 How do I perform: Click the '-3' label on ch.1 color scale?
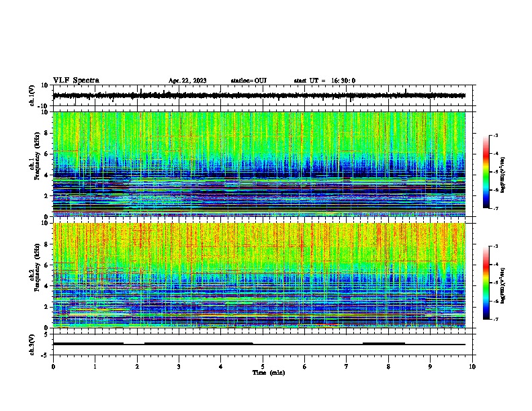pos(495,135)
